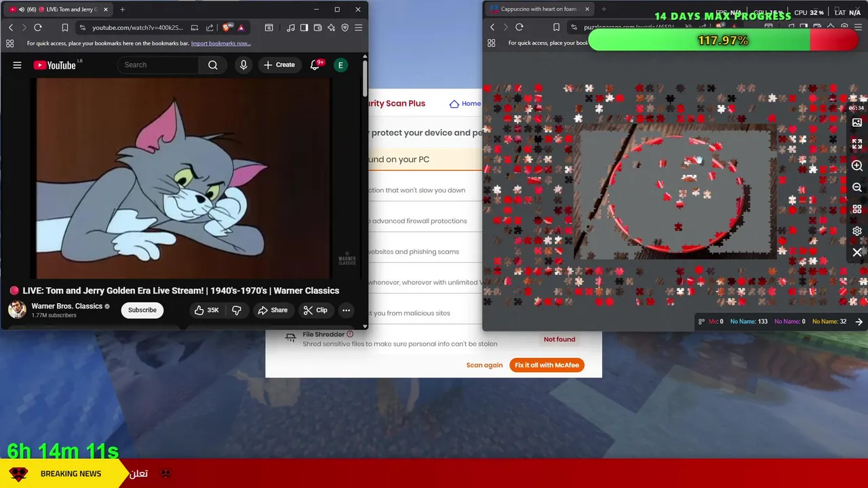
Task: Open a new tab in the YouTube window
Action: tap(123, 9)
